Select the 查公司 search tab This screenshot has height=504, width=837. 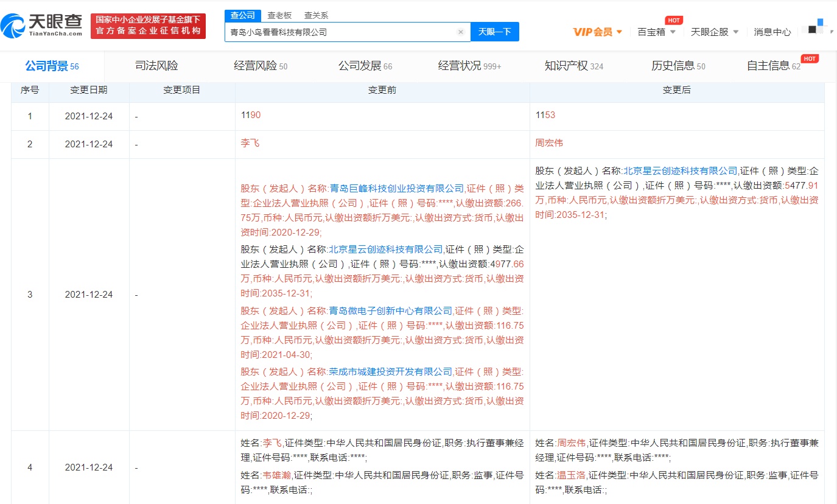pos(243,16)
